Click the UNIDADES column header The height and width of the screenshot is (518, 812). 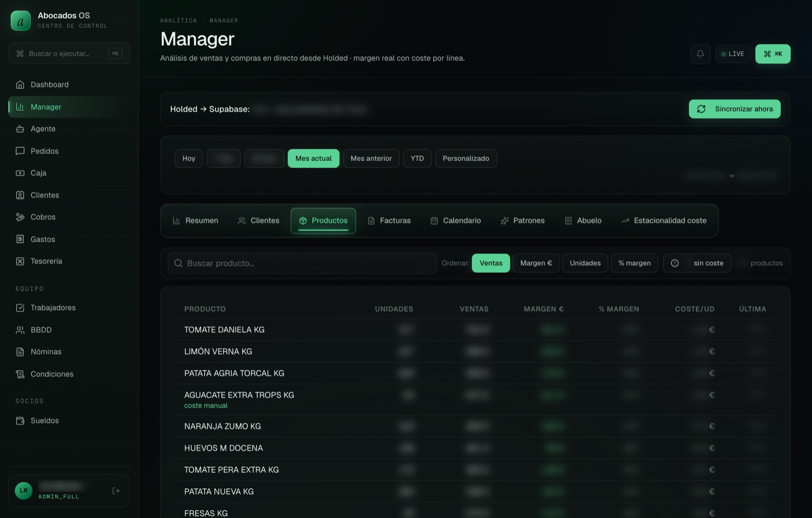pos(394,309)
